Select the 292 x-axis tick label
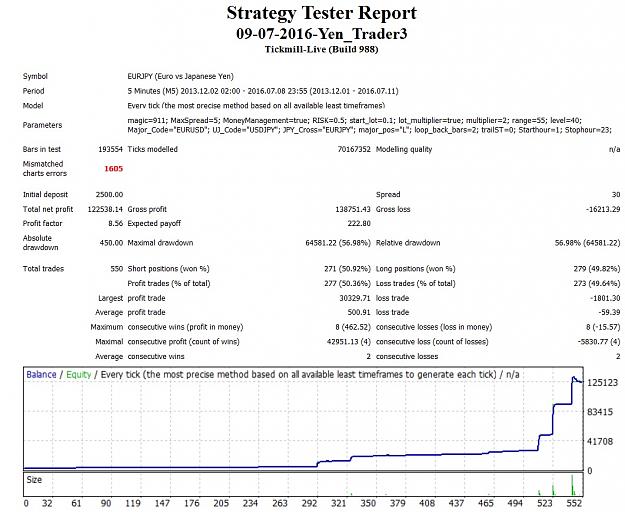The height and width of the screenshot is (512, 625). (309, 503)
